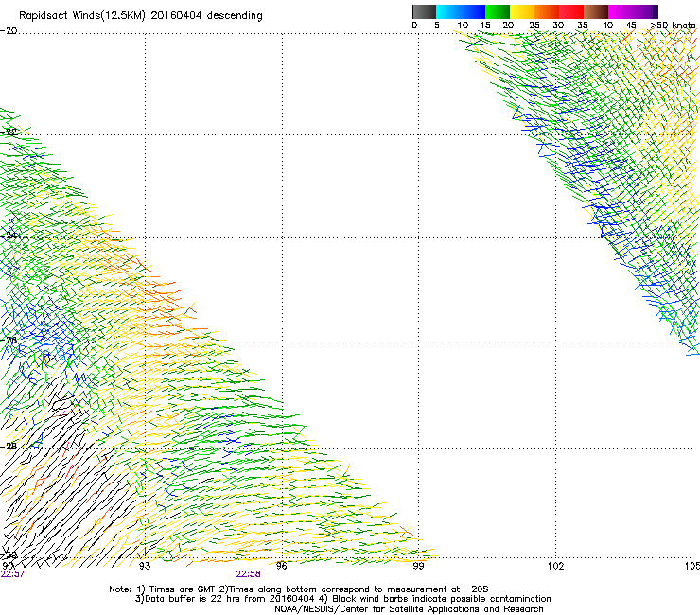
Task: Click the green 15-20 knots legend segment
Action: tap(498, 11)
